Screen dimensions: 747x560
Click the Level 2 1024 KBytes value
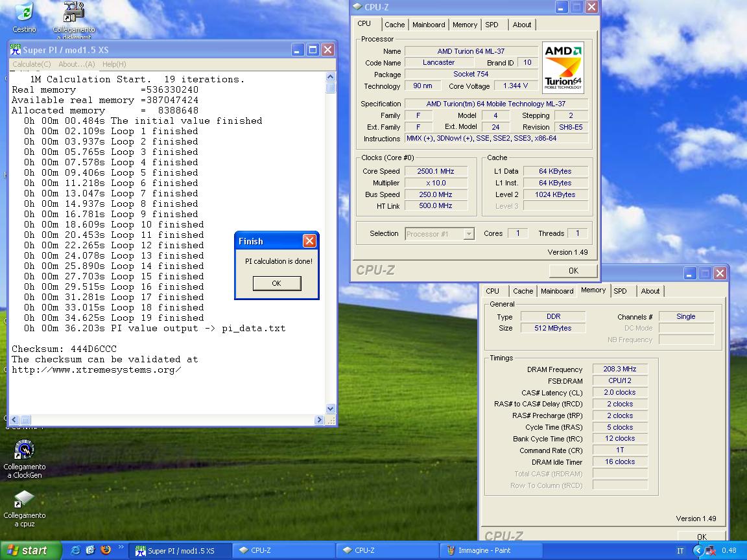(x=556, y=194)
